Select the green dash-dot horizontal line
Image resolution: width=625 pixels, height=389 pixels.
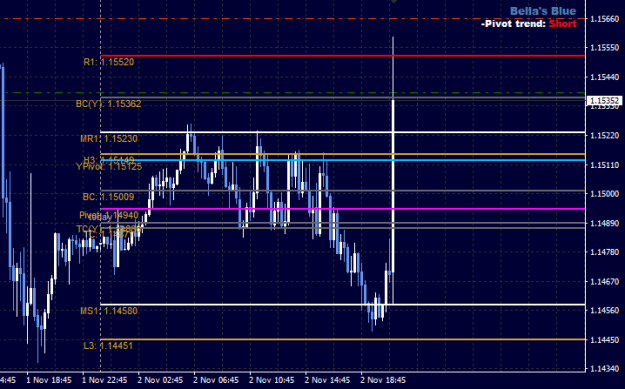[x=293, y=92]
